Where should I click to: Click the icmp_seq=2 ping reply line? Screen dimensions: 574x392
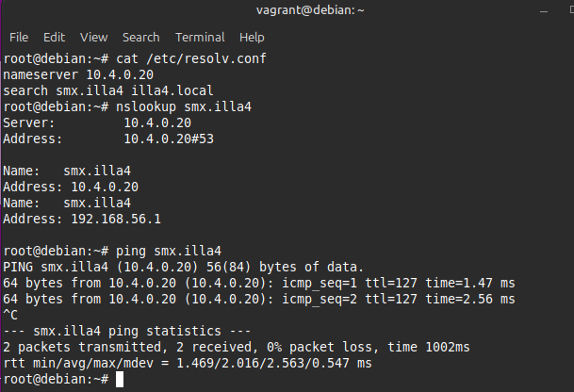pos(259,299)
